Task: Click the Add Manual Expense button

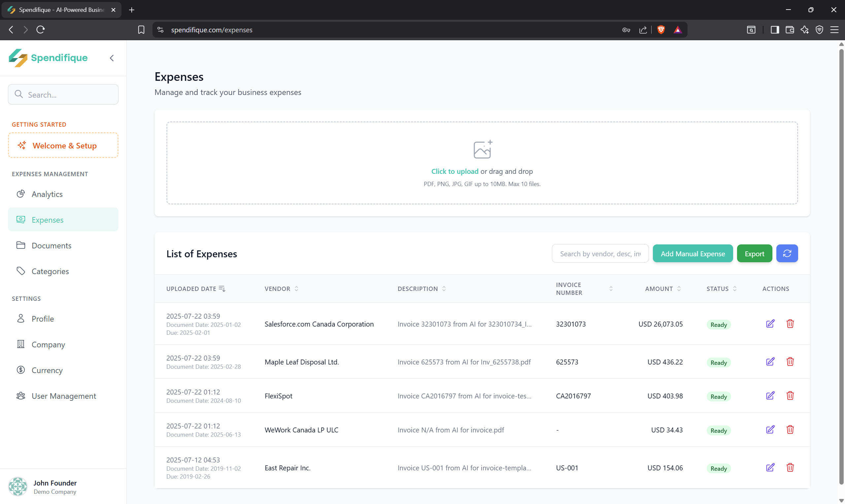Action: [x=693, y=253]
